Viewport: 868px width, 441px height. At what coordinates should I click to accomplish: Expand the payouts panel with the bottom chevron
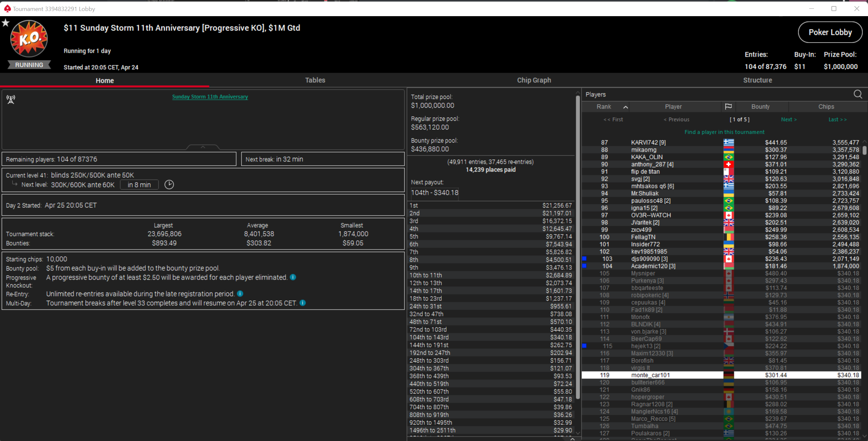(572, 439)
